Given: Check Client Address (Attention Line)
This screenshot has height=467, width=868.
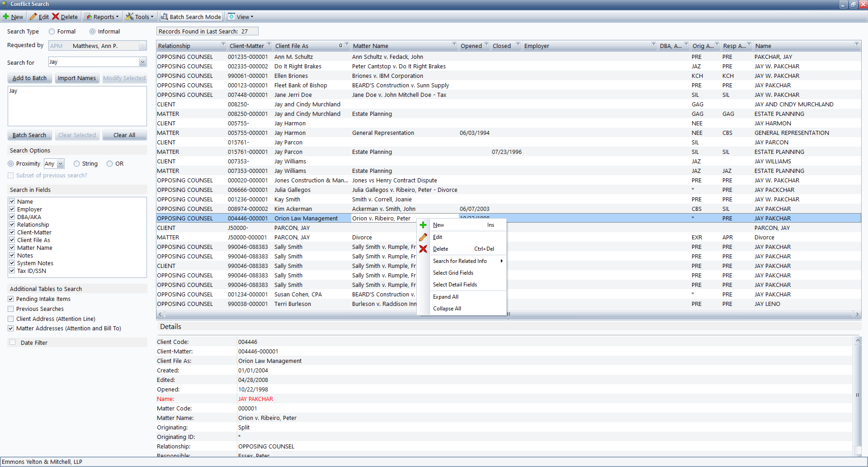Looking at the screenshot, I should [11, 319].
